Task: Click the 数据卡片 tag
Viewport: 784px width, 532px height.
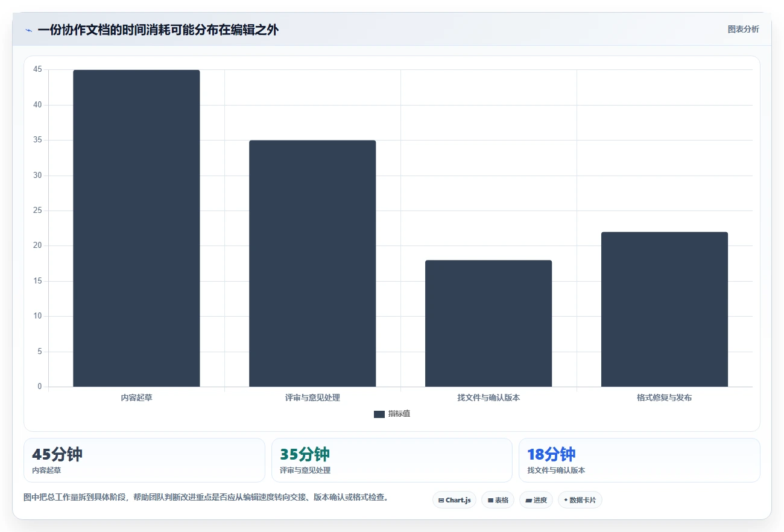Action: pyautogui.click(x=580, y=500)
